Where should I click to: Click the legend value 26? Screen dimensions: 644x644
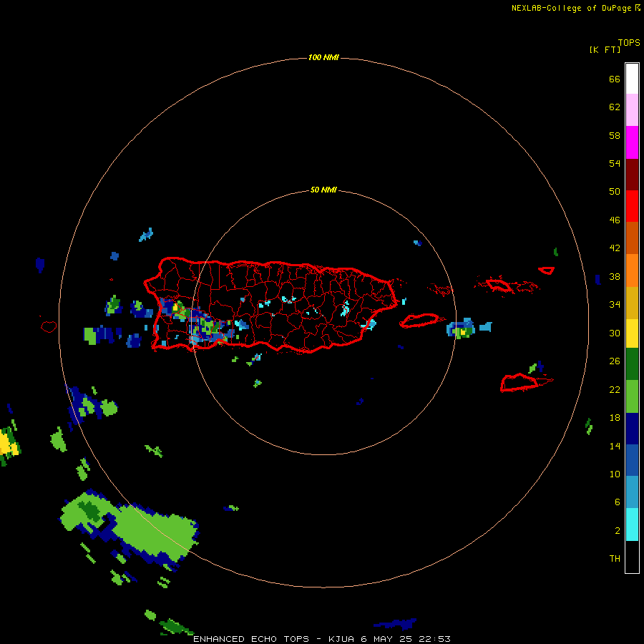pos(615,361)
